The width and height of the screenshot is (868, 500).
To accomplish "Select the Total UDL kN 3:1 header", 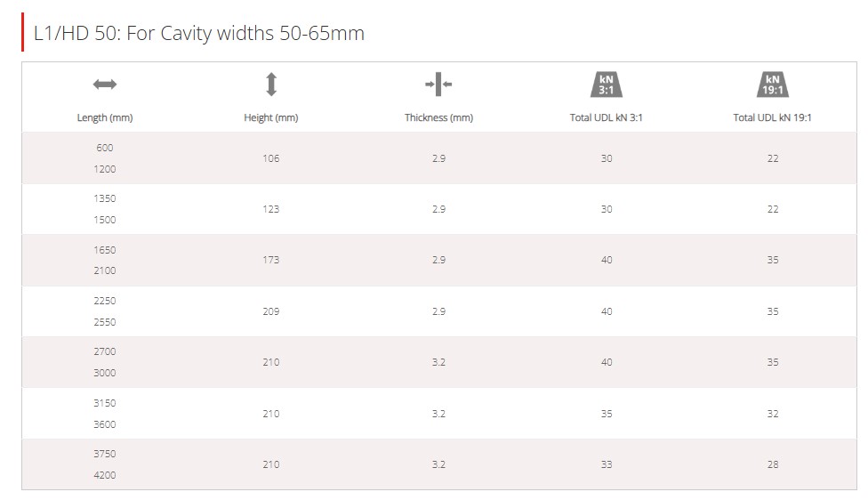I will tap(607, 117).
